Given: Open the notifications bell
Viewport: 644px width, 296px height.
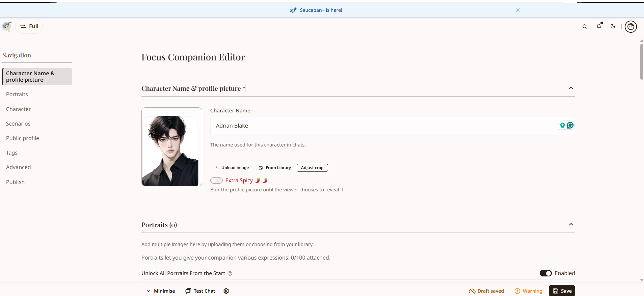Looking at the screenshot, I should pos(599,26).
